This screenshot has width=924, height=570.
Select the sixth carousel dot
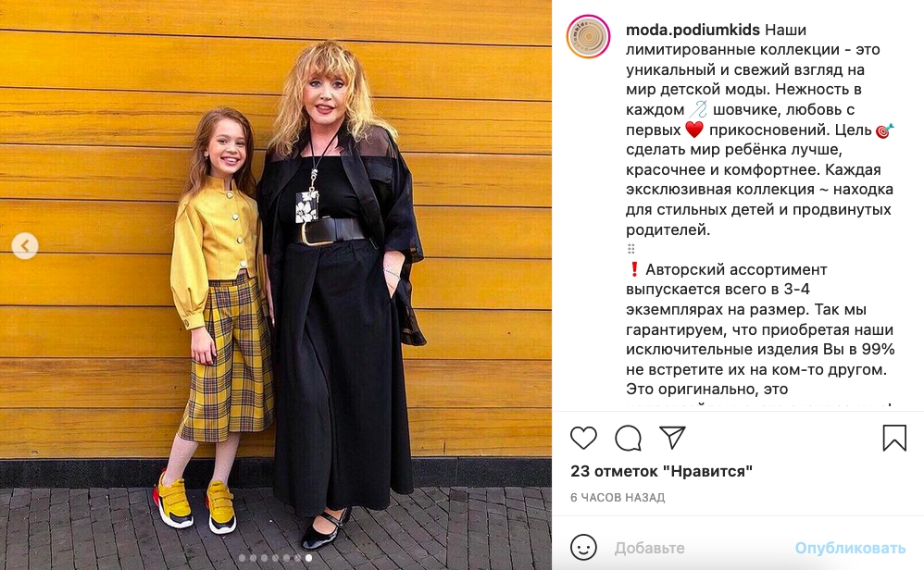(x=297, y=558)
